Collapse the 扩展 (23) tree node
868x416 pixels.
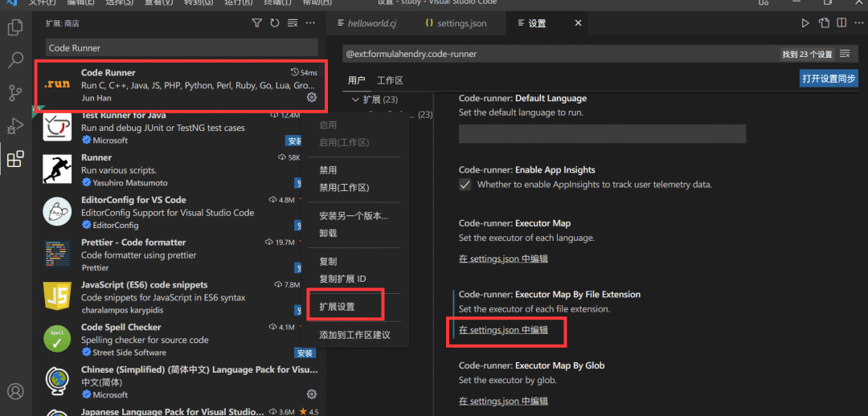355,100
